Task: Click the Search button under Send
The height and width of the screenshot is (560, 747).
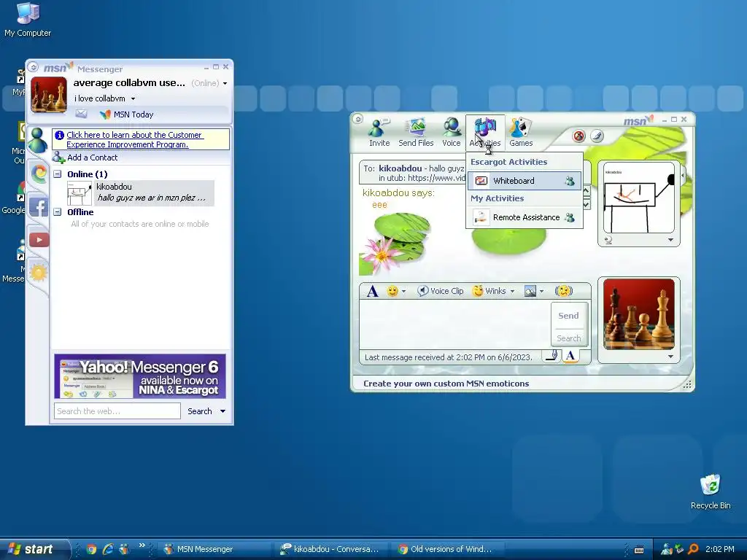Action: pyautogui.click(x=569, y=338)
